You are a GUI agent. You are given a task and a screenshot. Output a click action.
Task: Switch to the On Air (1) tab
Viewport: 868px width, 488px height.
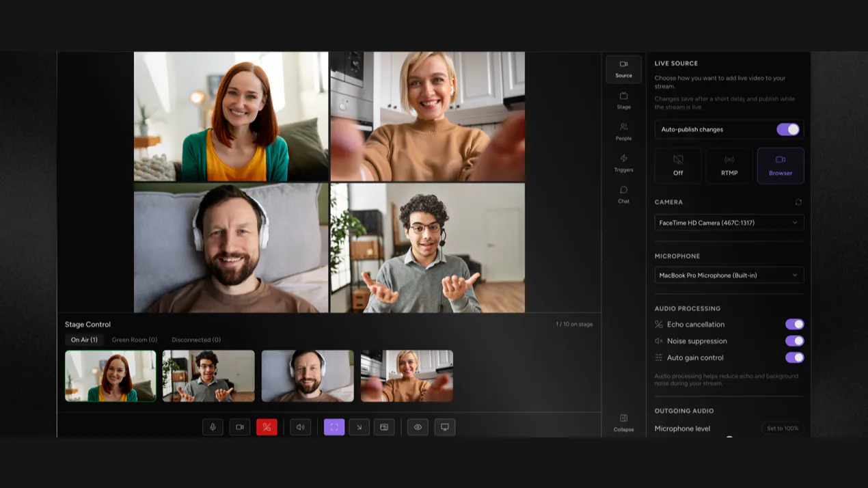point(84,340)
